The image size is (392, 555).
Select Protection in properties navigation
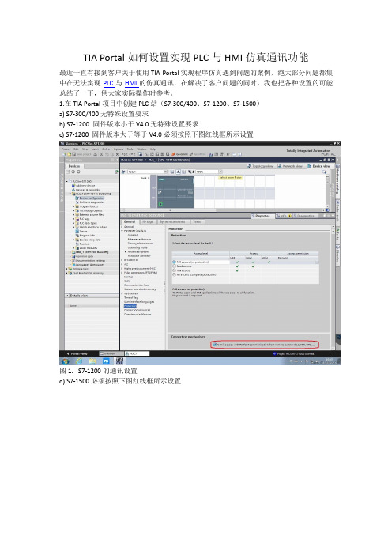[x=130, y=306]
